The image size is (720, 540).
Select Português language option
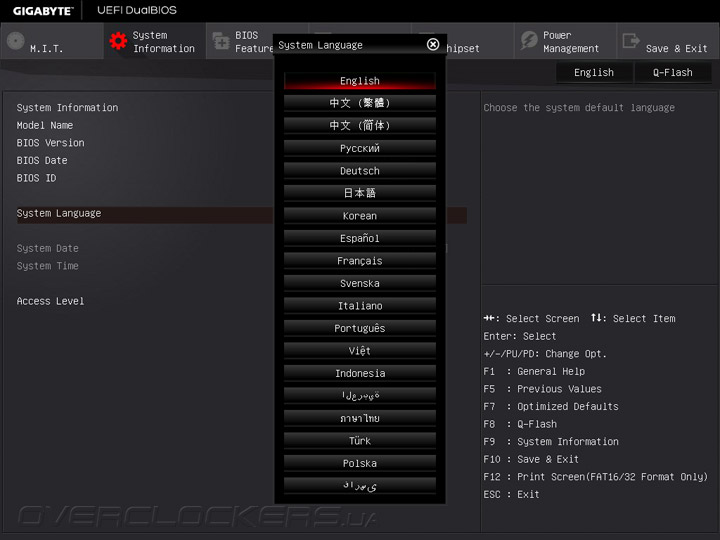tap(360, 328)
